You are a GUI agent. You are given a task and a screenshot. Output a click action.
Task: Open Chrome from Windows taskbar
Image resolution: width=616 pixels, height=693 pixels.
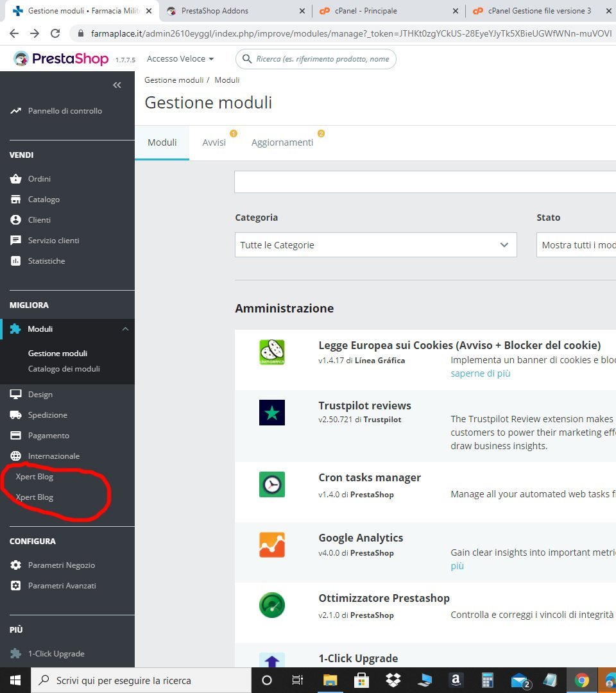tap(581, 680)
